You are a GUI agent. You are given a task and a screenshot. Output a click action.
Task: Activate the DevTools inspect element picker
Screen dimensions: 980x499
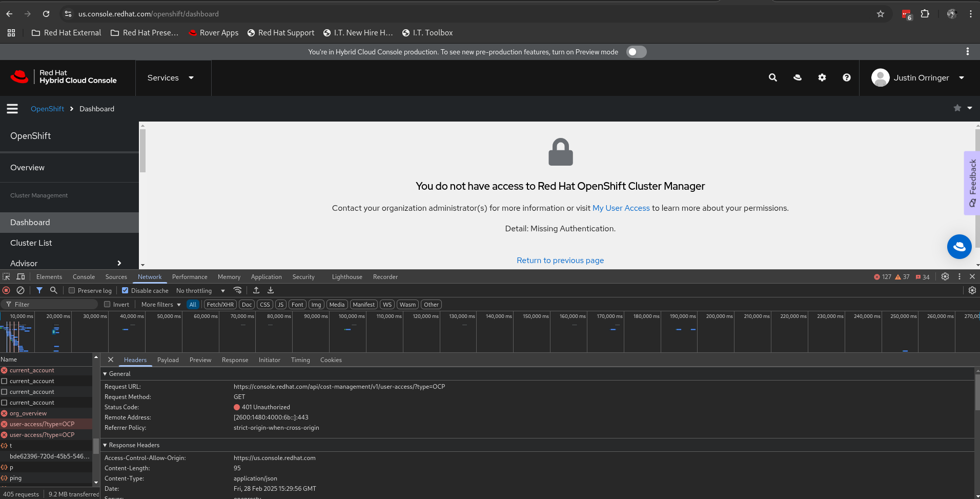click(6, 276)
